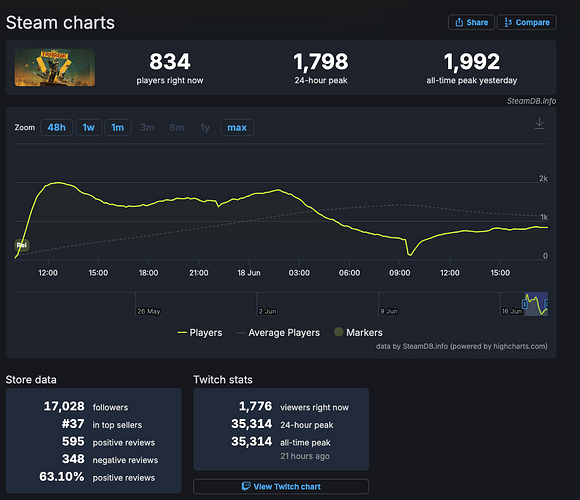This screenshot has height=500, width=580.
Task: Click the game capsule thumbnail image
Action: point(55,68)
